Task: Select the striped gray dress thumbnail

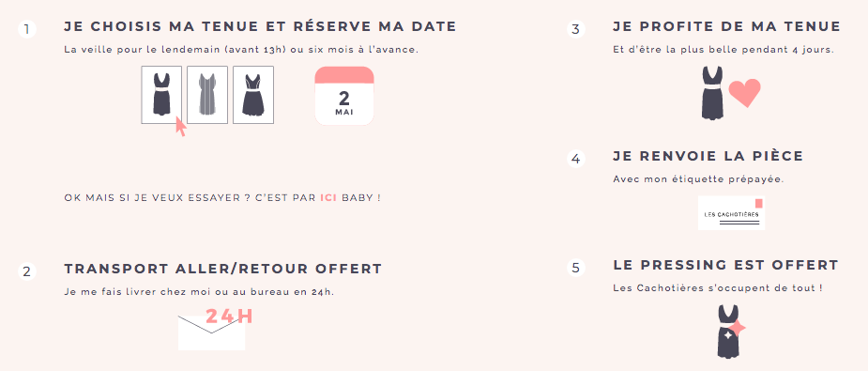Action: (x=207, y=95)
